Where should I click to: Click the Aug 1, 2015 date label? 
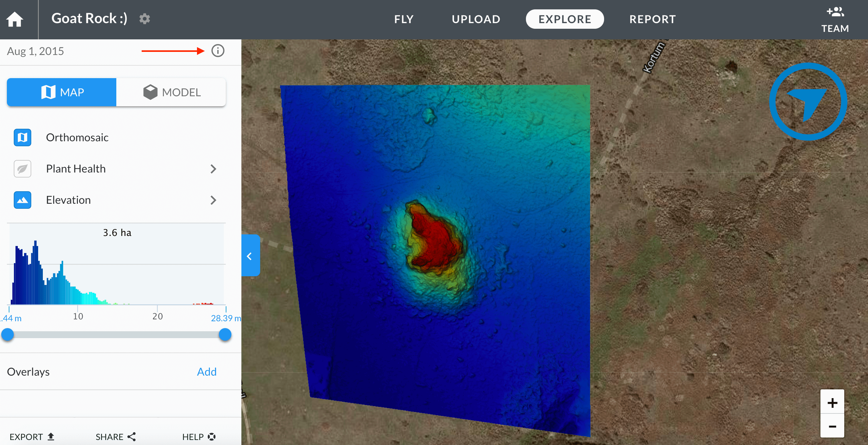(x=35, y=51)
